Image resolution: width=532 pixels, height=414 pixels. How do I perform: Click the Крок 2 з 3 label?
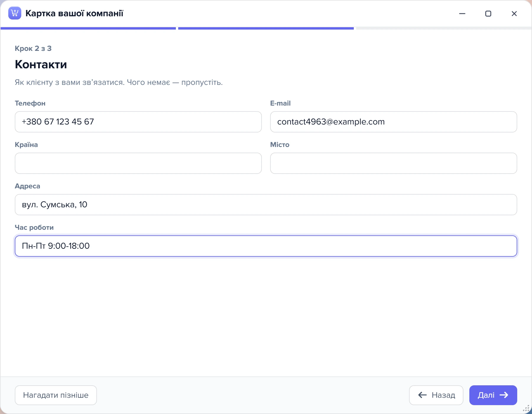33,48
